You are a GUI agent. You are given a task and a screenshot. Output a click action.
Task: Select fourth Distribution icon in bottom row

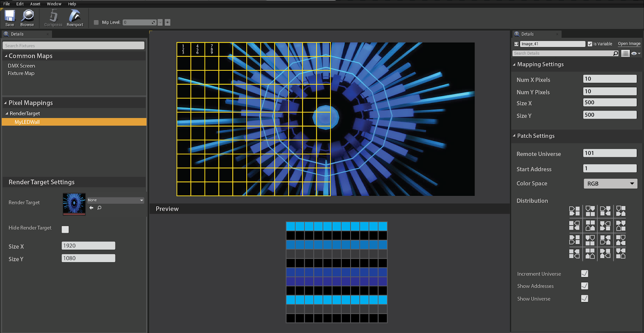pyautogui.click(x=621, y=253)
